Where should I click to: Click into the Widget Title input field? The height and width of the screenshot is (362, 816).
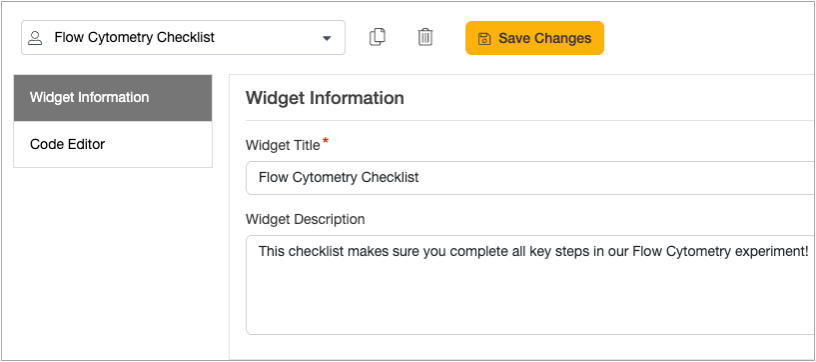pos(531,178)
